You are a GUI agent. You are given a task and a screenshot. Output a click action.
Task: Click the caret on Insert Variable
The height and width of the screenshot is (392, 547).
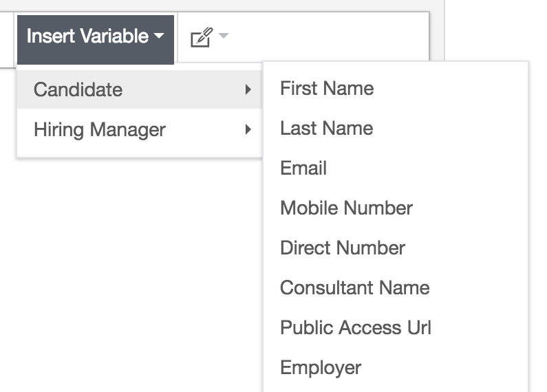click(160, 36)
